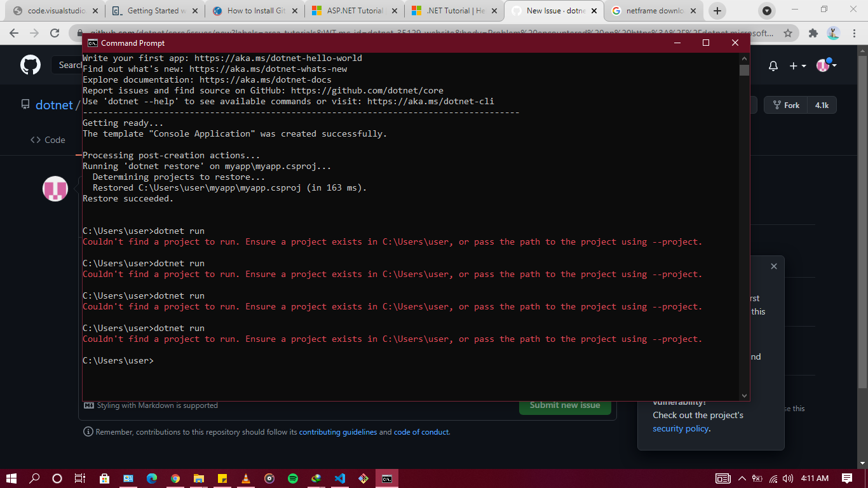Click the scroll-down chevron in Command Prompt

click(x=743, y=395)
